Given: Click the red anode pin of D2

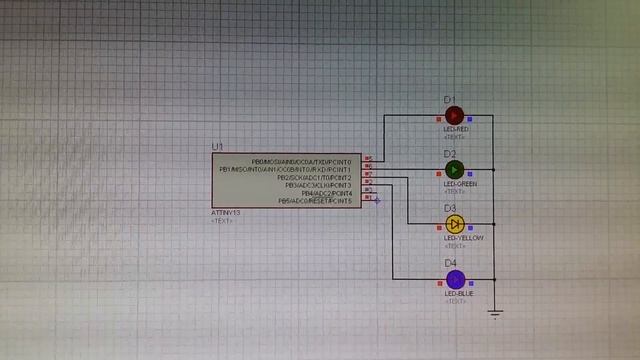Looking at the screenshot, I should click(439, 174).
